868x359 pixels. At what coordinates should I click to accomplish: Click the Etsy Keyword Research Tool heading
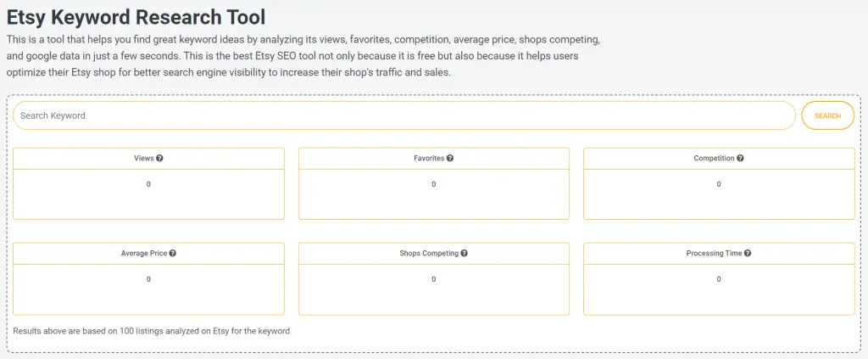136,17
